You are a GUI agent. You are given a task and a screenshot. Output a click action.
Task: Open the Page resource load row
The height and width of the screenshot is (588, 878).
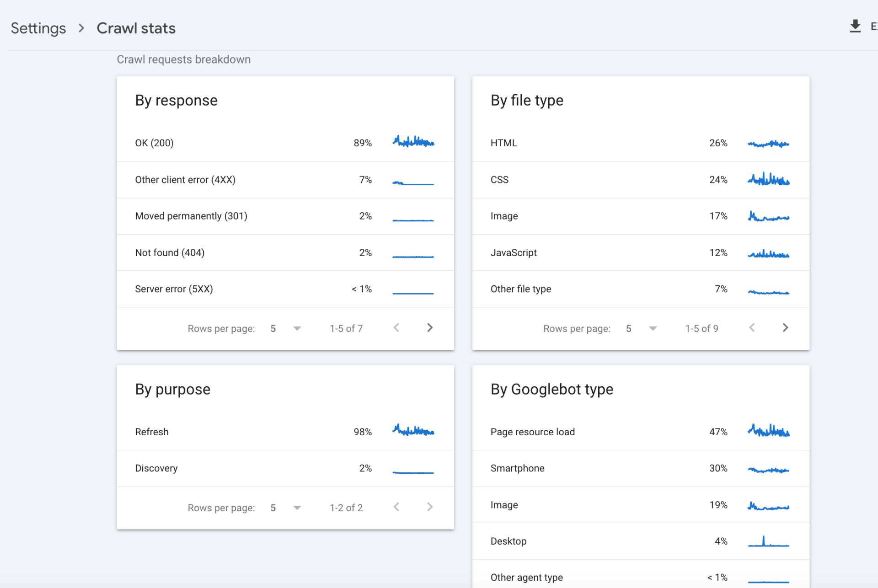(x=641, y=432)
